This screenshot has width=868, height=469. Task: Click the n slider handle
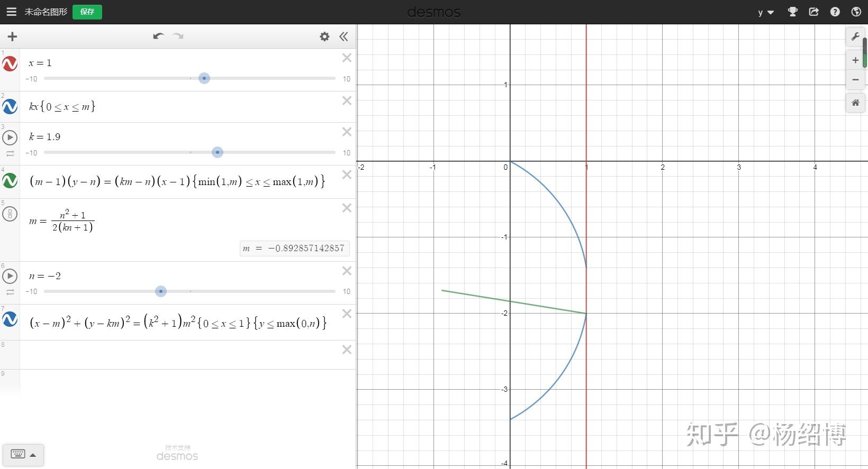click(161, 291)
